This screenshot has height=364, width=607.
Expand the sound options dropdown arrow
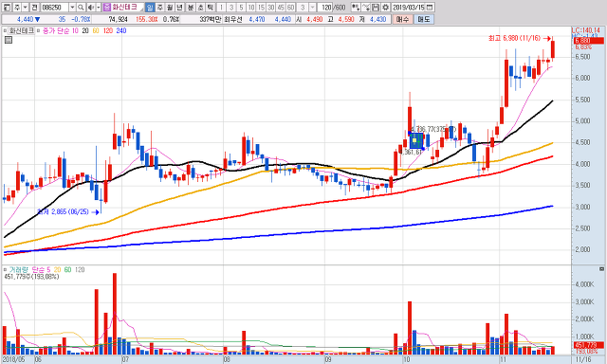(99, 8)
